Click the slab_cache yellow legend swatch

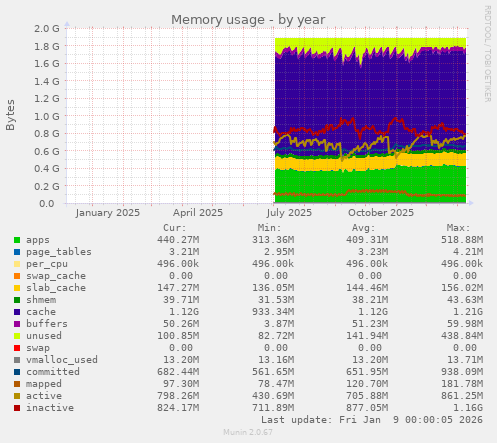click(x=17, y=288)
